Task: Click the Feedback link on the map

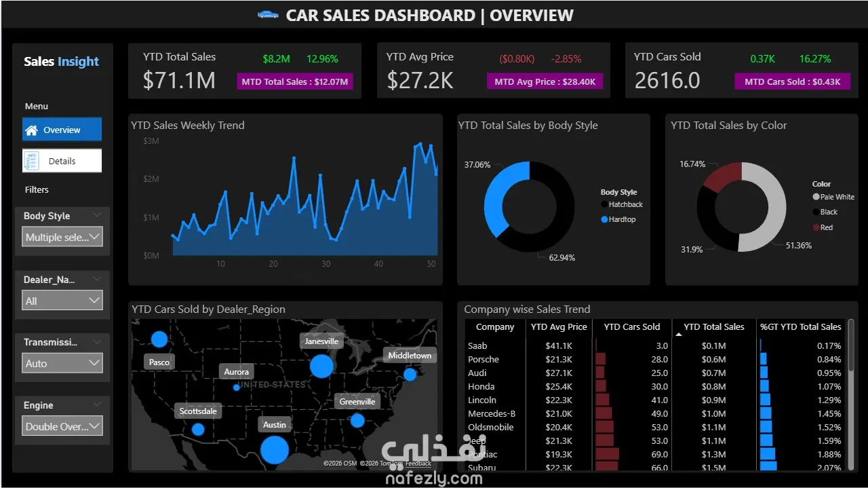Action: click(x=418, y=464)
